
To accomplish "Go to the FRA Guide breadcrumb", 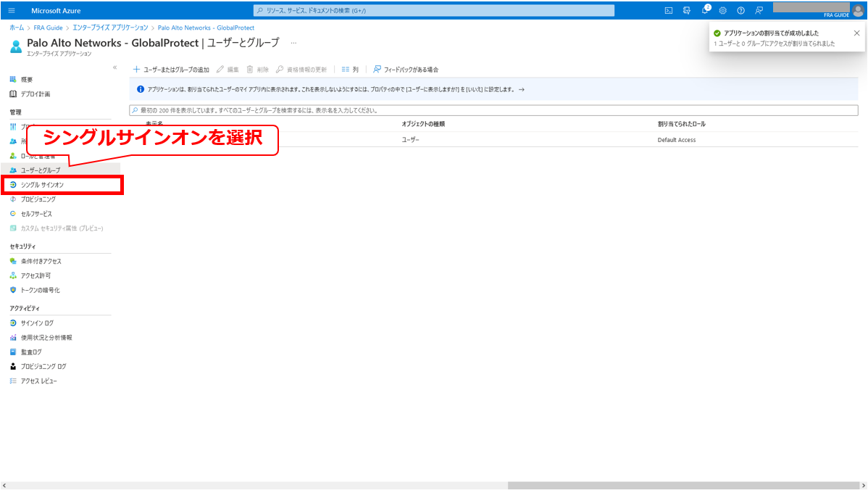I will pos(48,28).
